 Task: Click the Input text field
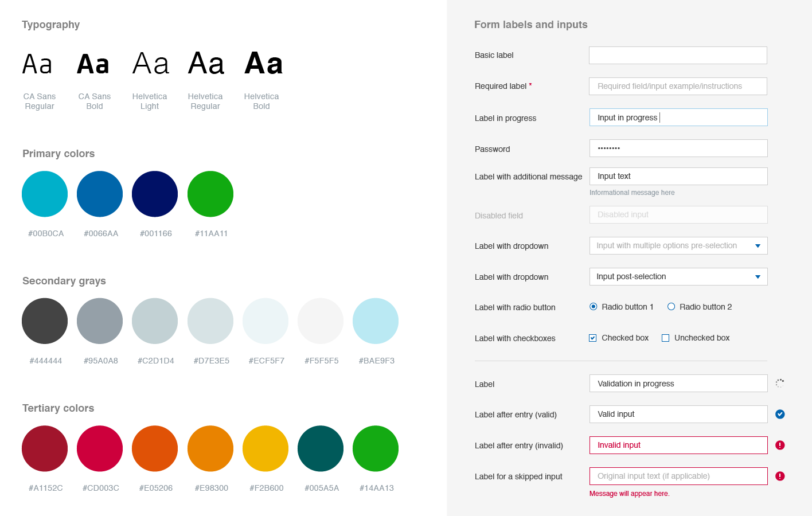coord(678,176)
